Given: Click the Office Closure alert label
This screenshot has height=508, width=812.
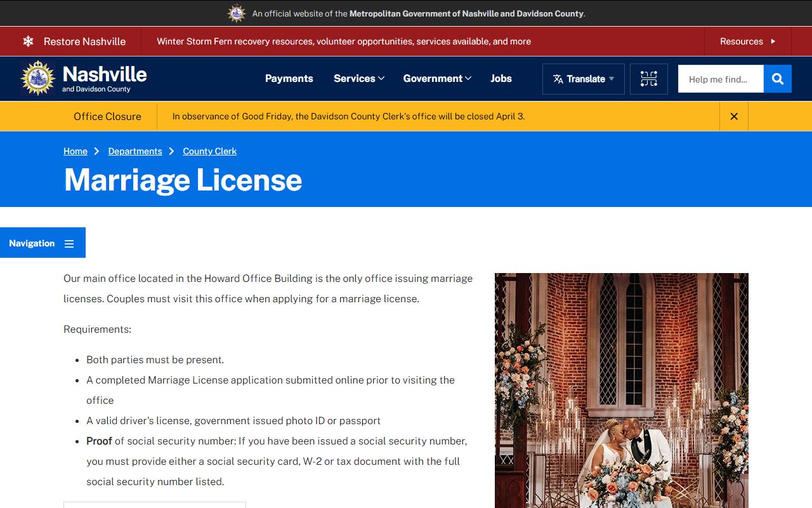Looking at the screenshot, I should click(107, 116).
